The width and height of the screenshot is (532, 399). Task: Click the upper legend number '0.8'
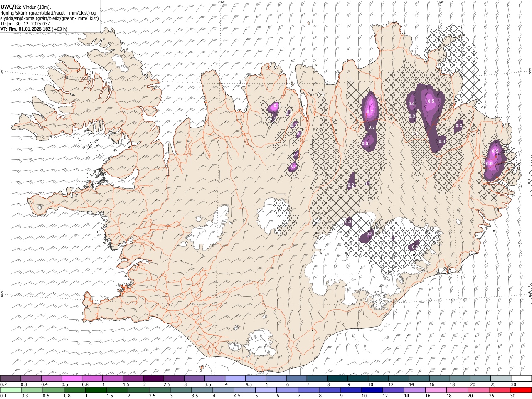85,384
